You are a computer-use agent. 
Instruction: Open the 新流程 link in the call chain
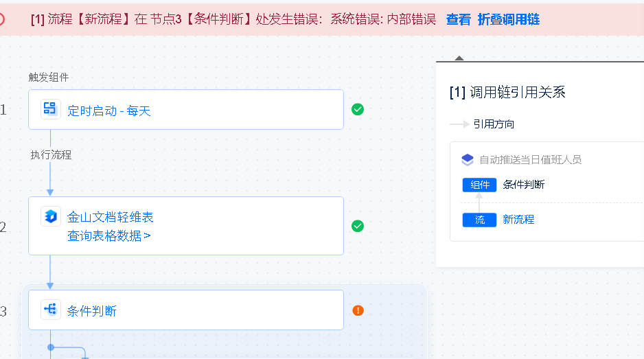click(x=518, y=220)
